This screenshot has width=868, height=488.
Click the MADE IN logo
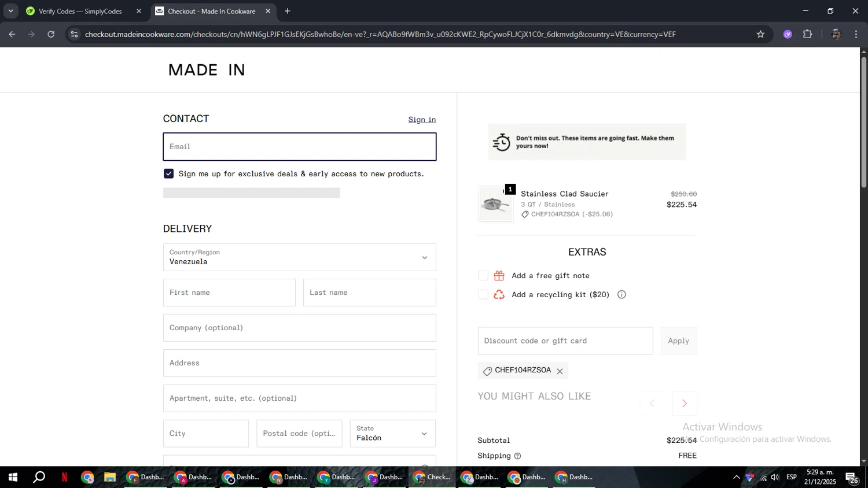[x=207, y=70]
